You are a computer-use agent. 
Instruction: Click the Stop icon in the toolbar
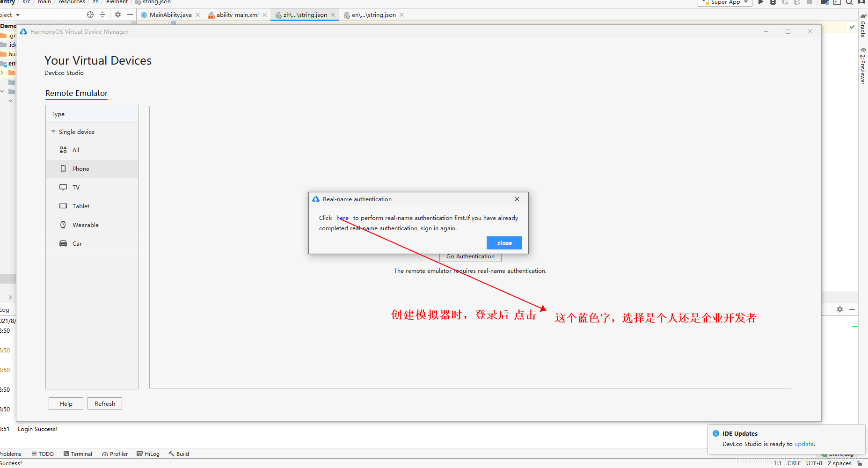(810, 2)
